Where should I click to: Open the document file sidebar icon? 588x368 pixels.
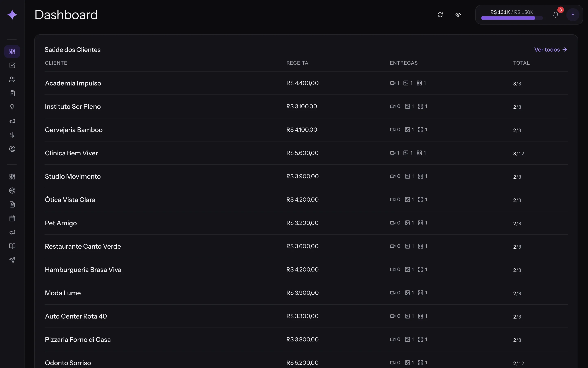point(12,204)
